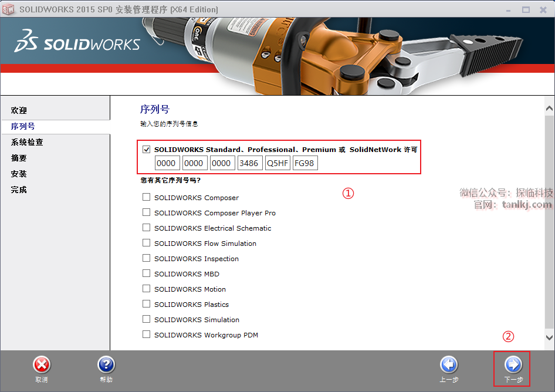Check the SOLIDWORKS MBD box

coord(146,273)
